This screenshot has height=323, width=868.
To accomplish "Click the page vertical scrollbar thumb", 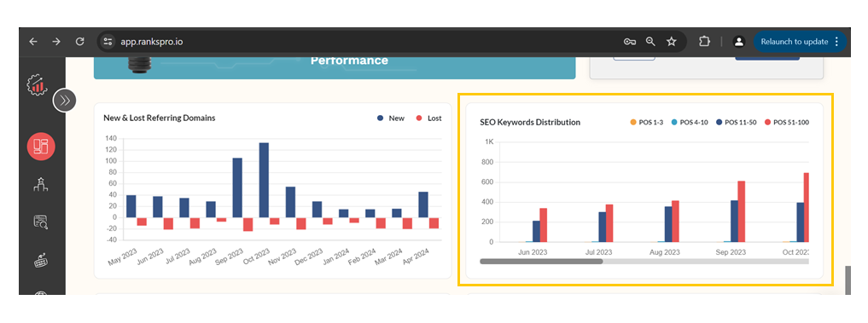I will [x=848, y=280].
